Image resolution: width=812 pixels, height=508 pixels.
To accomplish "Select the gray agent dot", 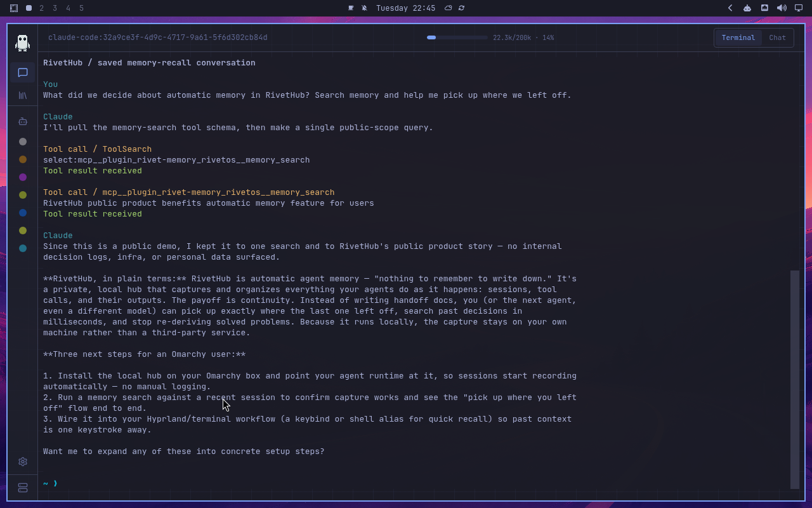I will click(x=23, y=142).
